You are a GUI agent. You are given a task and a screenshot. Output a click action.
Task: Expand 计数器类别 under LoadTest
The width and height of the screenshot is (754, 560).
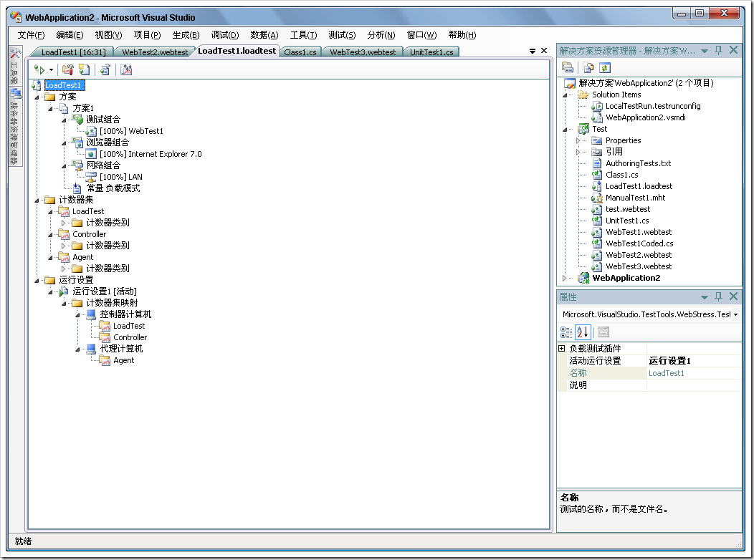[x=64, y=223]
